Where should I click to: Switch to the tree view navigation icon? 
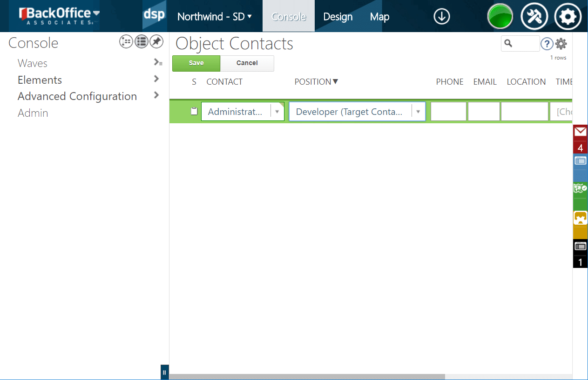pos(126,42)
